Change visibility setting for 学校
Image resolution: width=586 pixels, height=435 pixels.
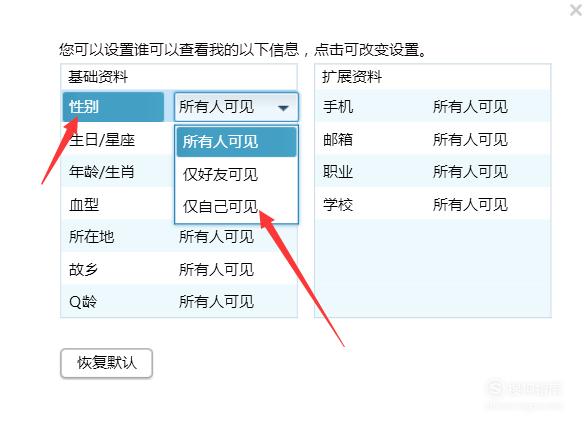click(x=470, y=204)
